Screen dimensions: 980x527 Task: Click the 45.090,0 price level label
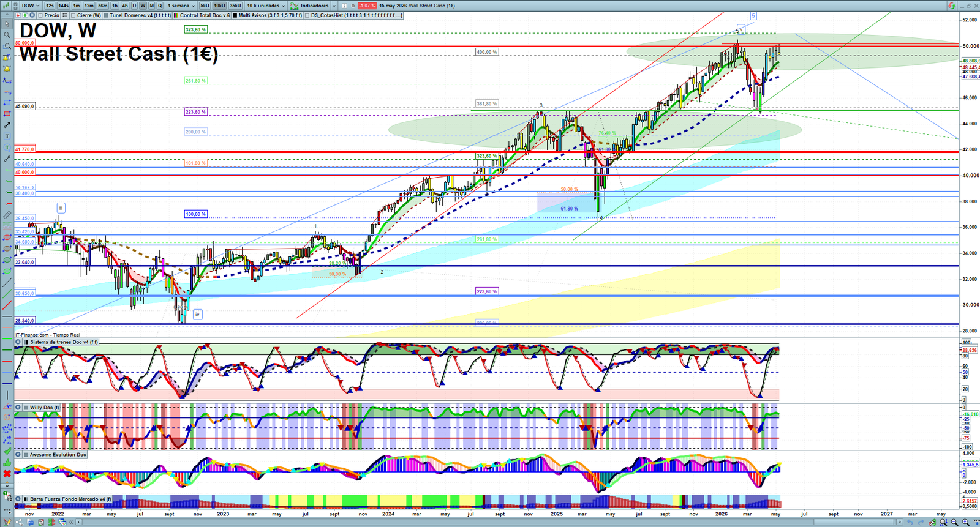tap(24, 107)
